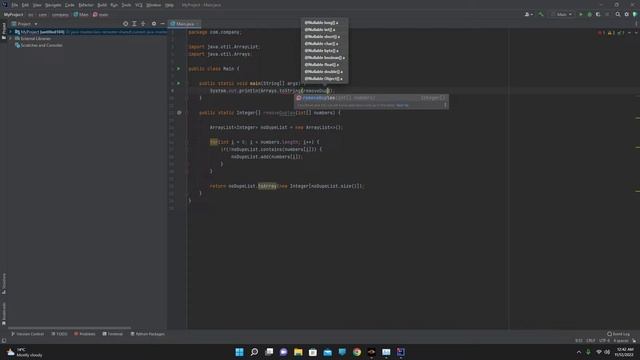Open the Edit menu
The height and width of the screenshot is (360, 640).
(x=25, y=5)
